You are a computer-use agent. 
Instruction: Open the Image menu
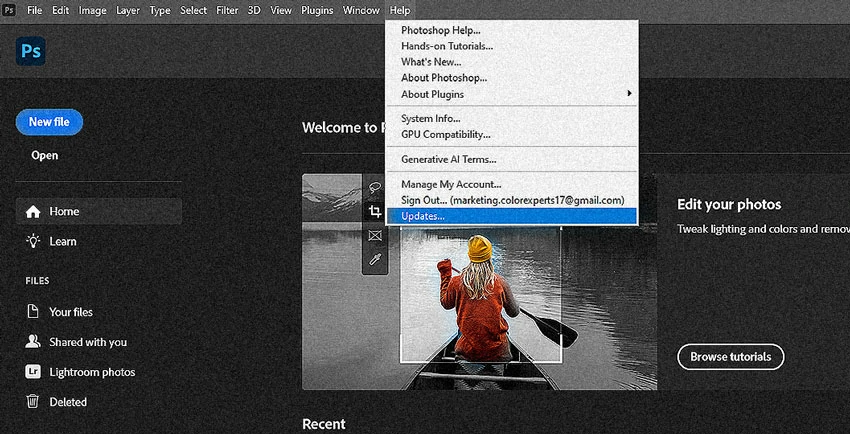tap(92, 10)
